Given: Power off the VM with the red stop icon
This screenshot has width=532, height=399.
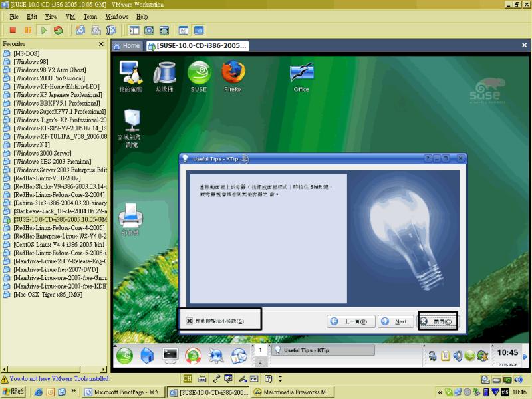Looking at the screenshot, I should (13, 30).
